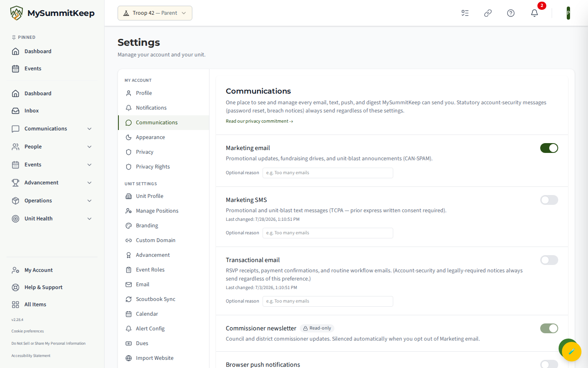The height and width of the screenshot is (368, 588).
Task: Open Import Website settings
Action: [164, 358]
